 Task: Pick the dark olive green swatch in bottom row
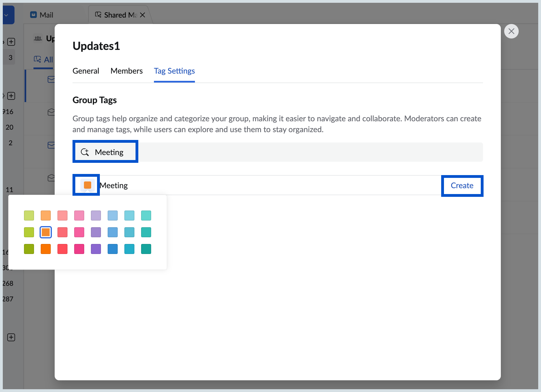(29, 249)
